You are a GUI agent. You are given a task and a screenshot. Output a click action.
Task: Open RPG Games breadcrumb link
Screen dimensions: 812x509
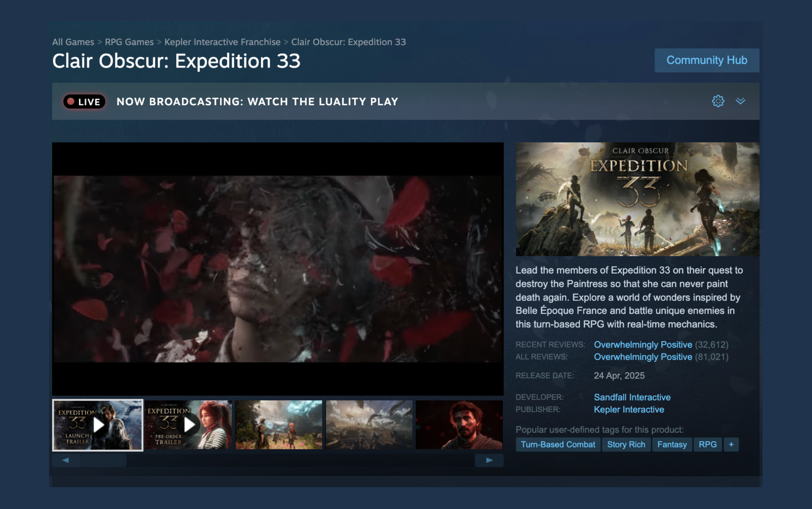[x=129, y=42]
